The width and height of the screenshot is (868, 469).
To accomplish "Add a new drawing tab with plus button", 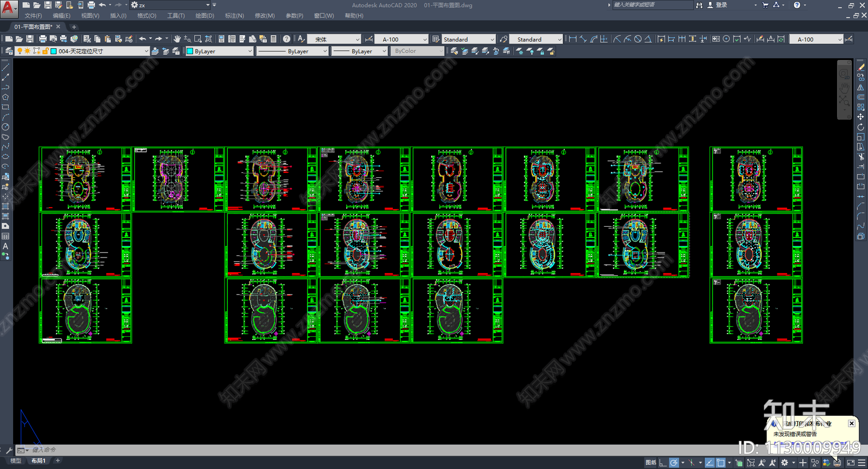I will click(74, 27).
